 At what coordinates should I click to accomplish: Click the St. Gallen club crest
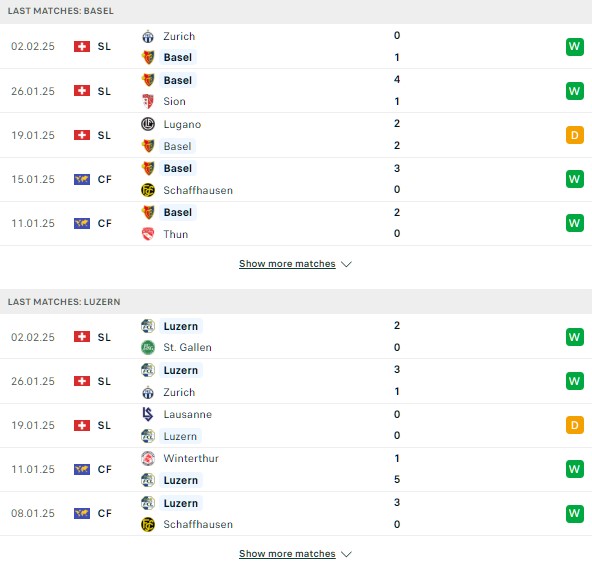point(148,347)
